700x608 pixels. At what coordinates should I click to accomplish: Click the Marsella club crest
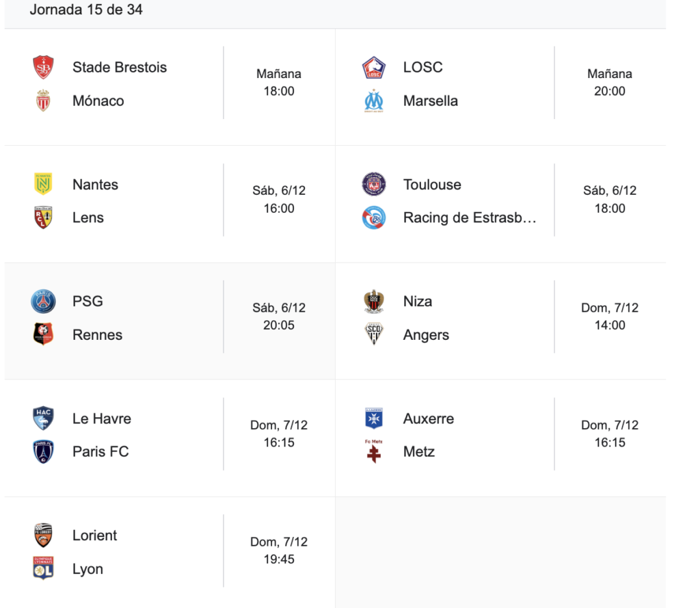373,101
